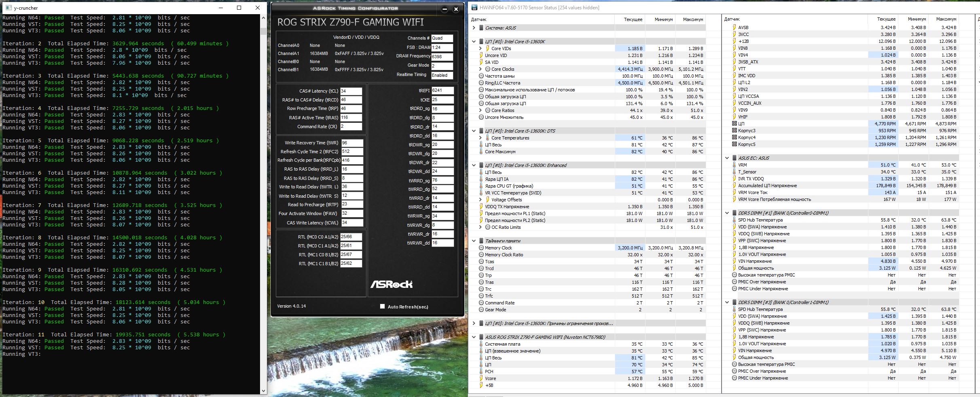
Task: Click the Command Rate icon
Action: 481,303
